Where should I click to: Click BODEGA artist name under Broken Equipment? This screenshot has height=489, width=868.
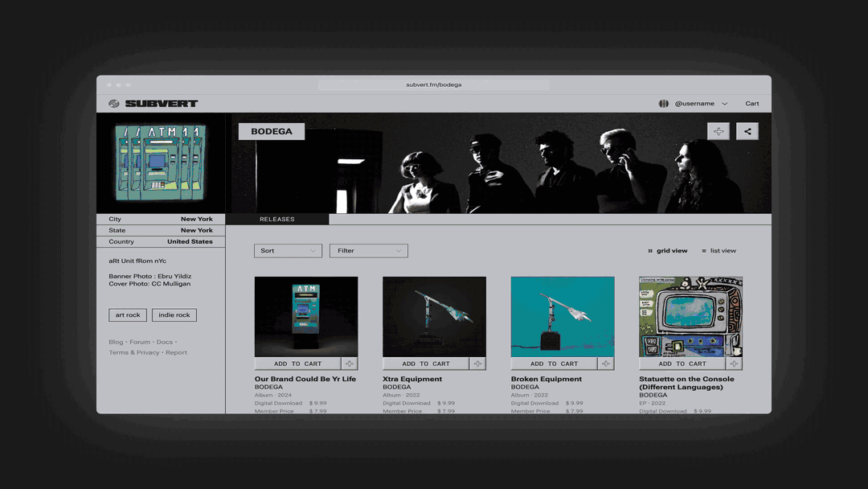[525, 387]
